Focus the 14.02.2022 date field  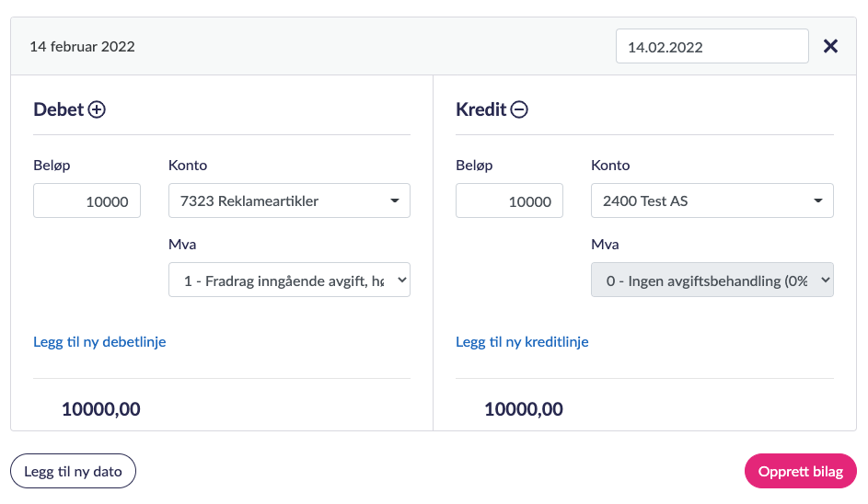712,46
